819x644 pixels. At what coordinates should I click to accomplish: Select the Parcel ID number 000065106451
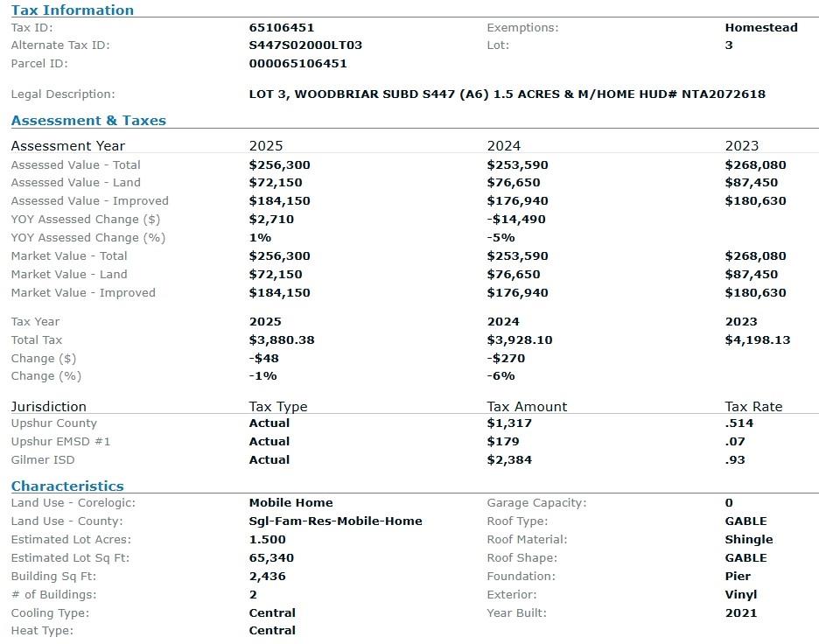point(297,64)
